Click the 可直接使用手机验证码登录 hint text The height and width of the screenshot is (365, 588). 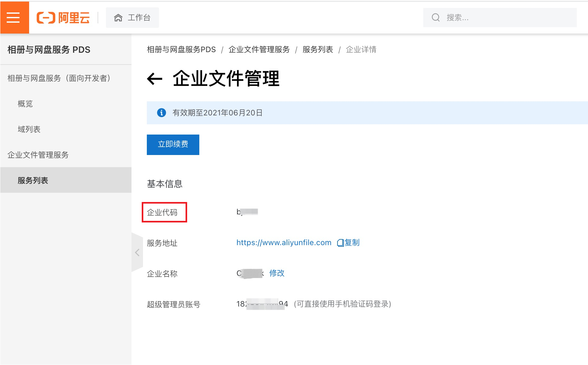(x=343, y=304)
